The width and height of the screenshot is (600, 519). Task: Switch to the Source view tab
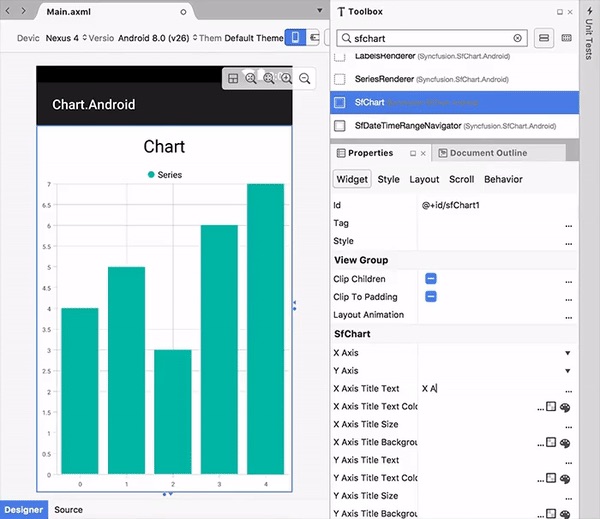68,510
